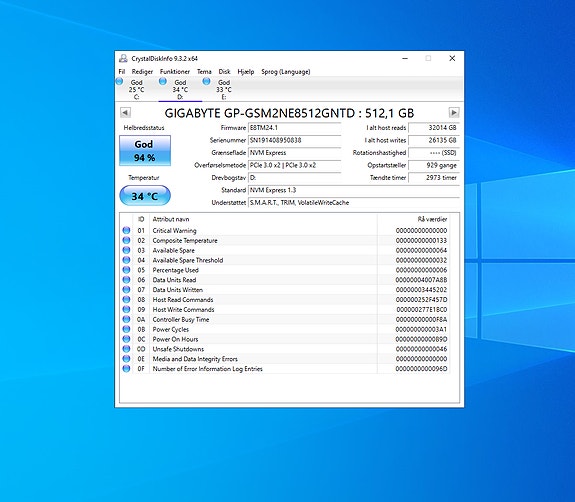Click the next disk arrow button
The image size is (575, 502).
[x=454, y=113]
